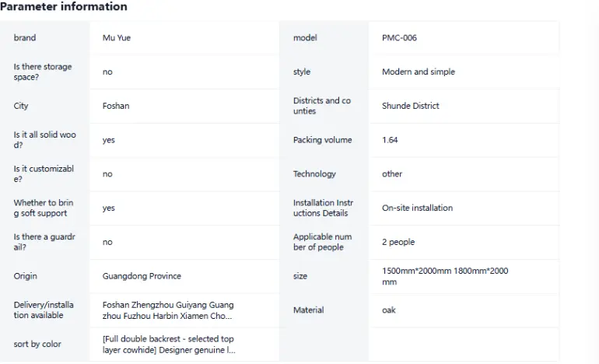
Task: Select the PMC-006 model value
Action: click(399, 38)
